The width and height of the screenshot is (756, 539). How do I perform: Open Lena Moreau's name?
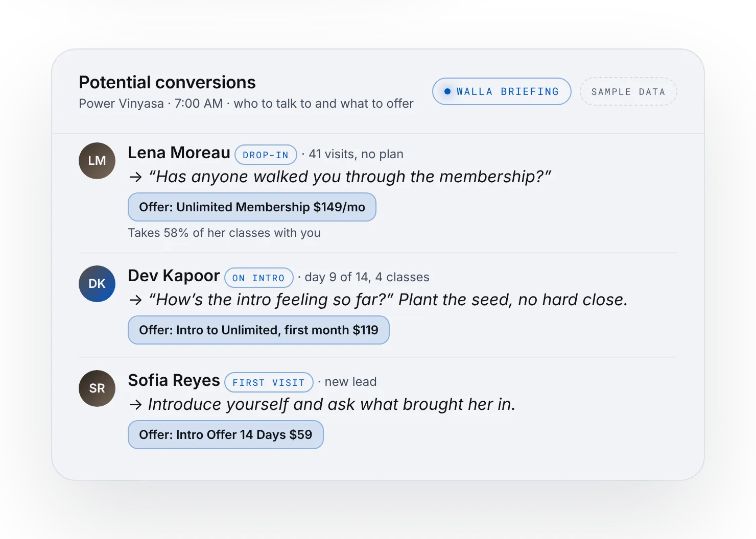point(179,153)
